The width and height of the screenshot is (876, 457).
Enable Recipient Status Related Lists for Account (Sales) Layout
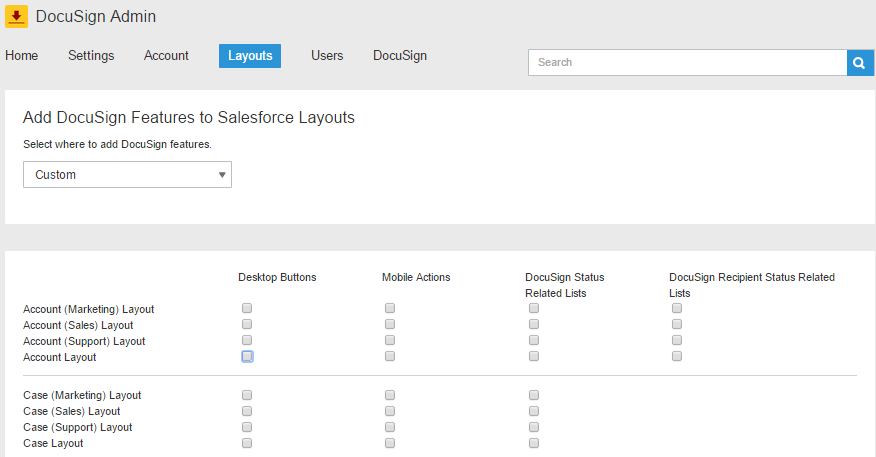pos(677,324)
